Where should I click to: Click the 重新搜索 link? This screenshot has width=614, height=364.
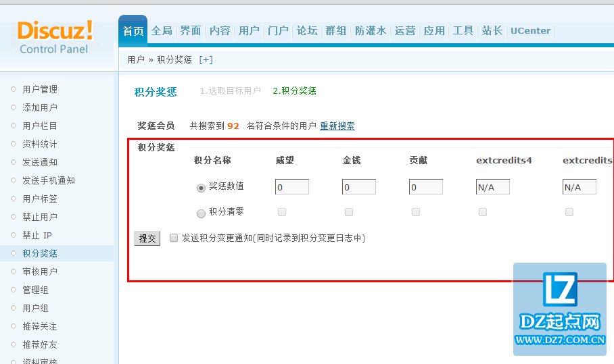click(337, 126)
